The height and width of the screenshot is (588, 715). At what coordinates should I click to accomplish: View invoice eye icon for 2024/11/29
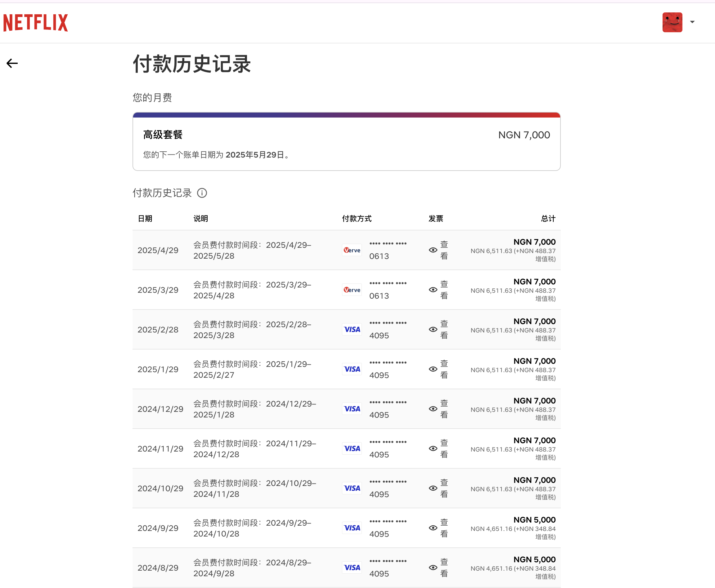433,448
